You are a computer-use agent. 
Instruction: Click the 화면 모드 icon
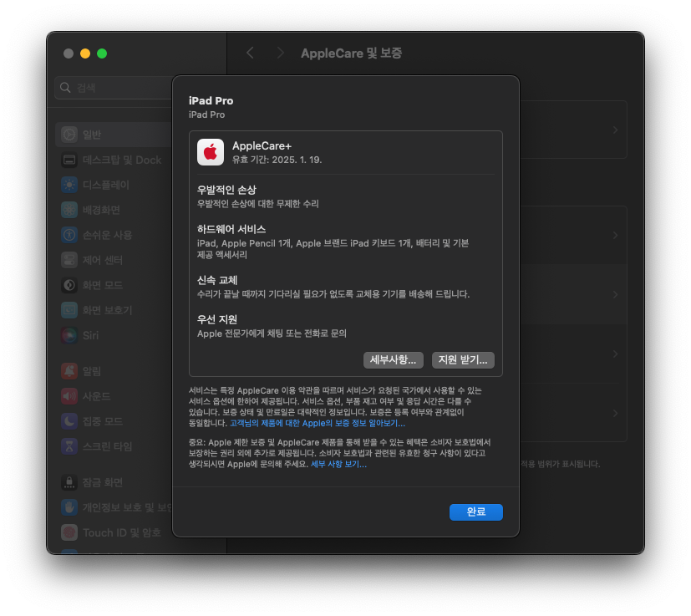(x=69, y=285)
